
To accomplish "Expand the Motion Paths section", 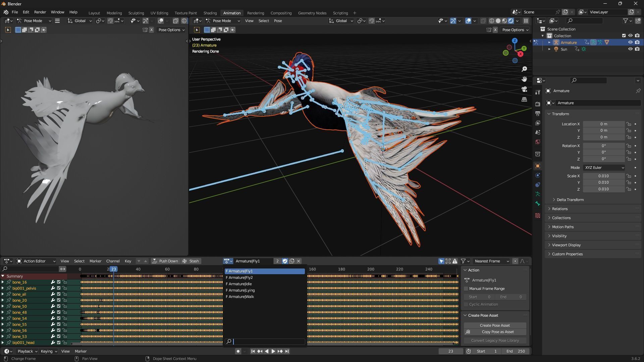I will coord(562,227).
